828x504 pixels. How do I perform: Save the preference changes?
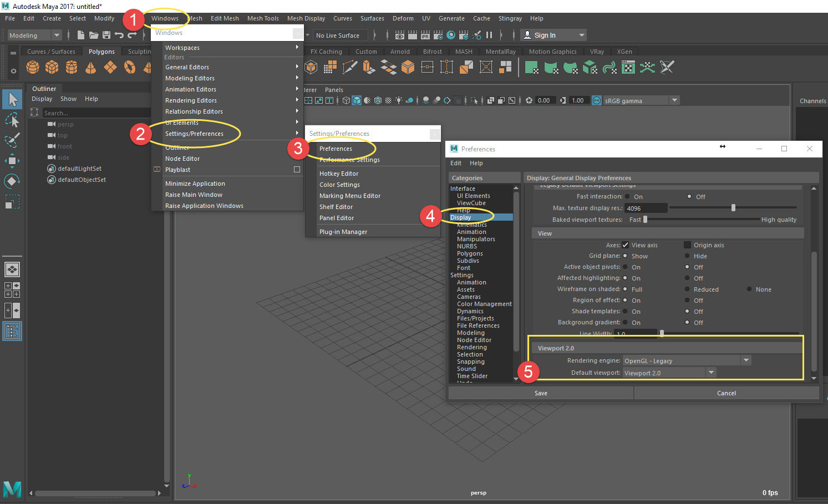[540, 393]
